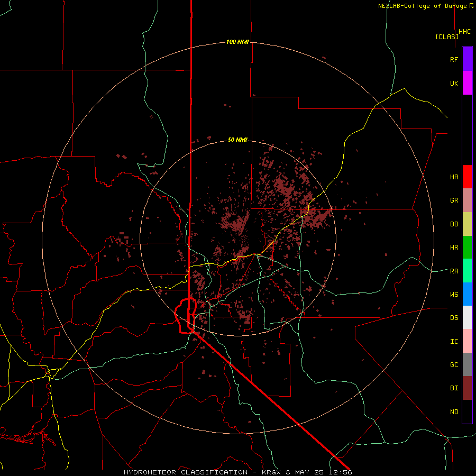
Task: Click the UK legend label
Action: (454, 83)
